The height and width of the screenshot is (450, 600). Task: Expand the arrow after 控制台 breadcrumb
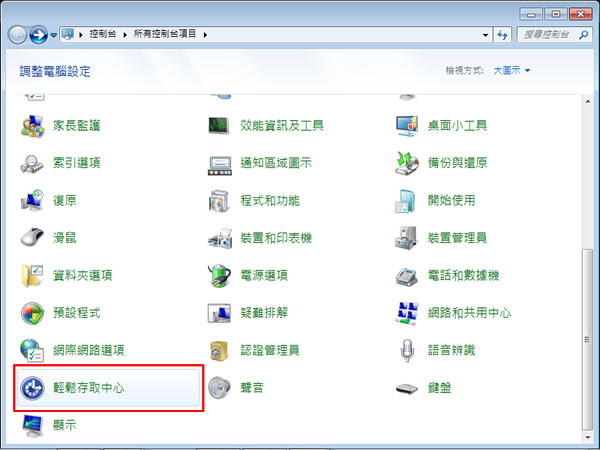[x=125, y=35]
